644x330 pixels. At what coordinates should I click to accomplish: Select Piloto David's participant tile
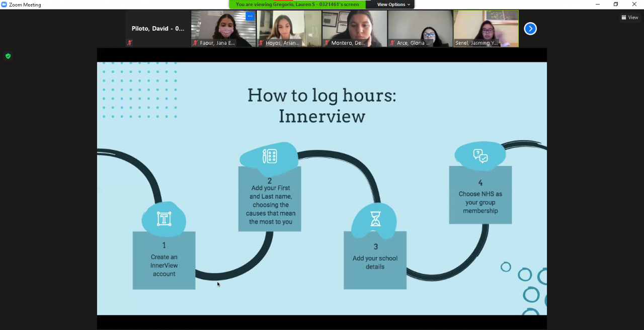point(158,29)
